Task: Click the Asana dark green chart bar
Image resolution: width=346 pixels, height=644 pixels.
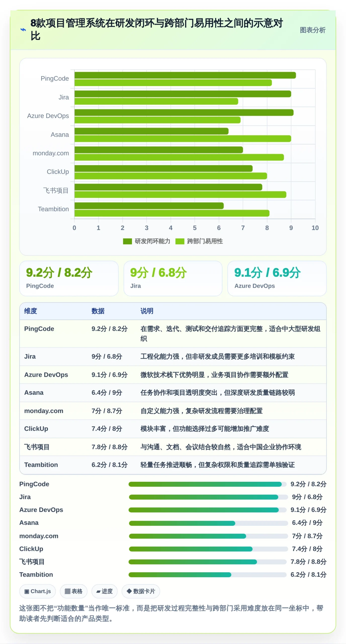Action: click(151, 131)
